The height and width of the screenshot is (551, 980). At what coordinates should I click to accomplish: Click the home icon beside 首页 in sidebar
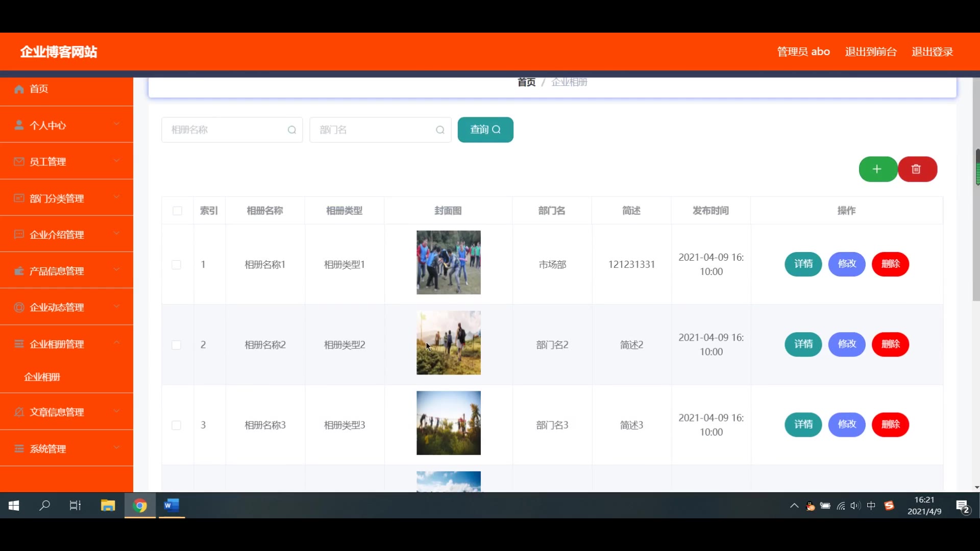[19, 89]
